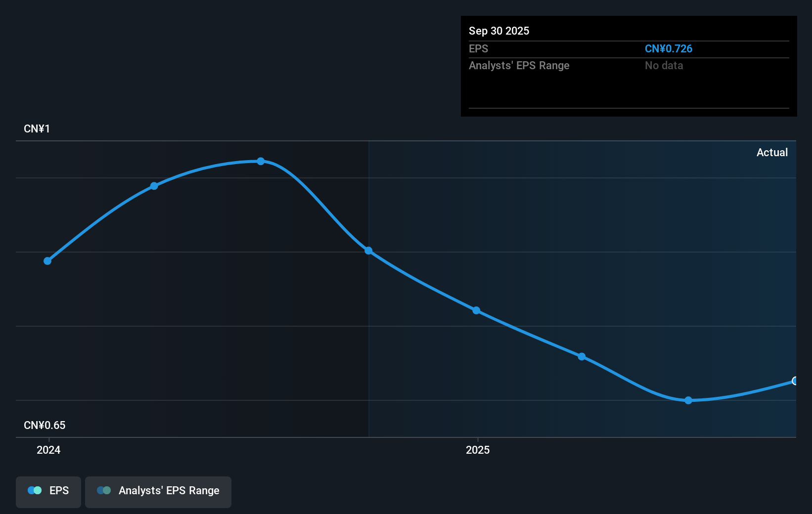The height and width of the screenshot is (514, 812).
Task: Select the EPS data point above 2025 label
Action: 476,310
